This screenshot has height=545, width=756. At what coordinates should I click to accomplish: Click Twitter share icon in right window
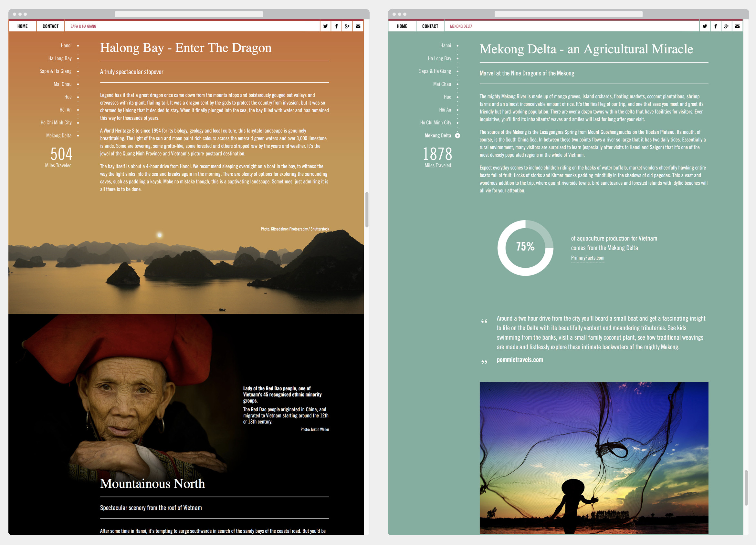pos(705,26)
